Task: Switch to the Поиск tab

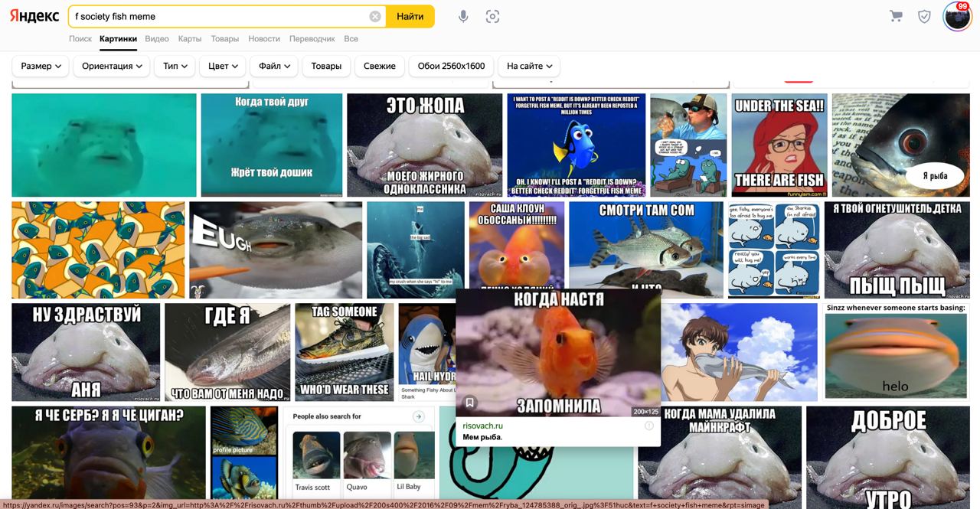Action: (x=80, y=38)
